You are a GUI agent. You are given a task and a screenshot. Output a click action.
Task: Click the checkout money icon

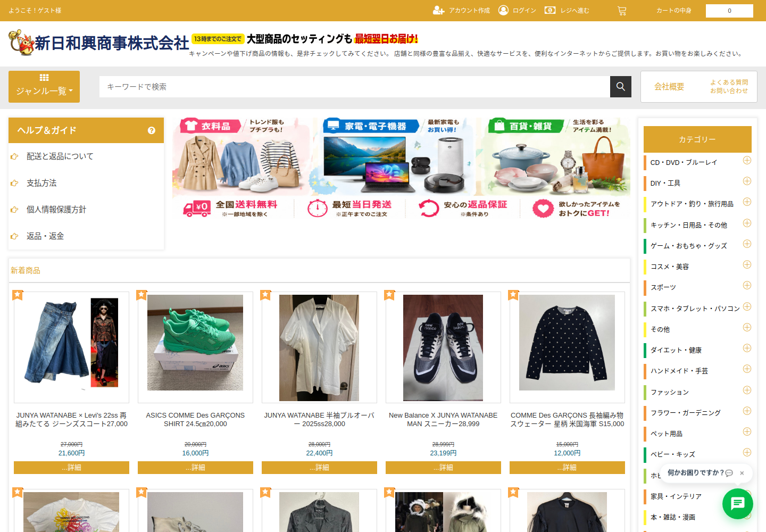(550, 10)
